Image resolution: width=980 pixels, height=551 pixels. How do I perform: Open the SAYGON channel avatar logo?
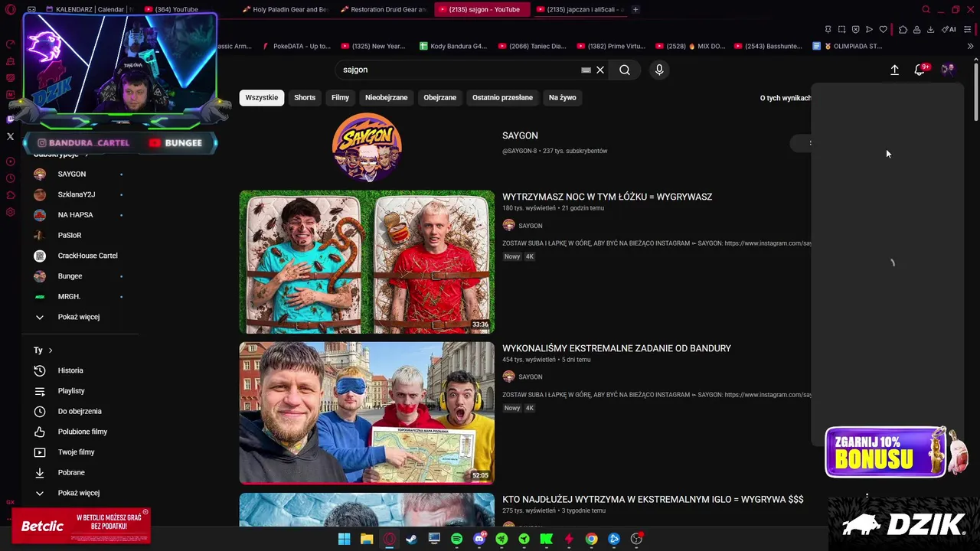(367, 148)
